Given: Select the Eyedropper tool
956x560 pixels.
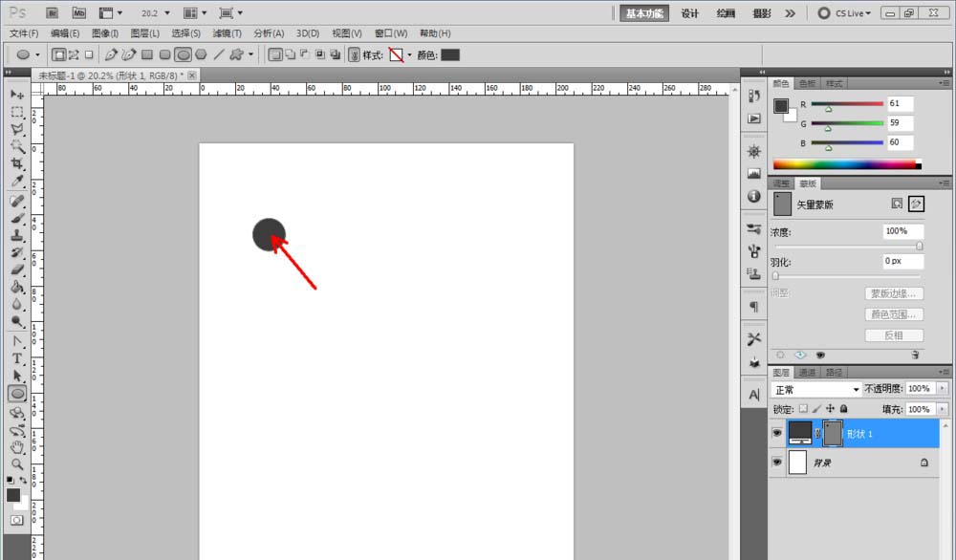Looking at the screenshot, I should (x=17, y=181).
